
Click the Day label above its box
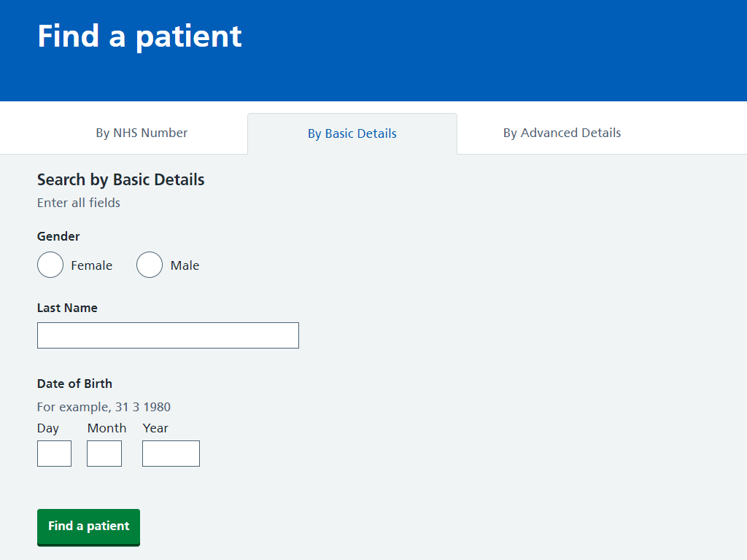pos(47,428)
